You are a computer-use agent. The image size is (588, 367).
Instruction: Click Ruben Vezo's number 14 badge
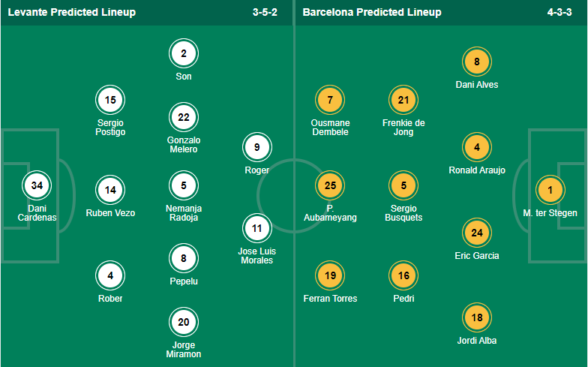tap(110, 190)
